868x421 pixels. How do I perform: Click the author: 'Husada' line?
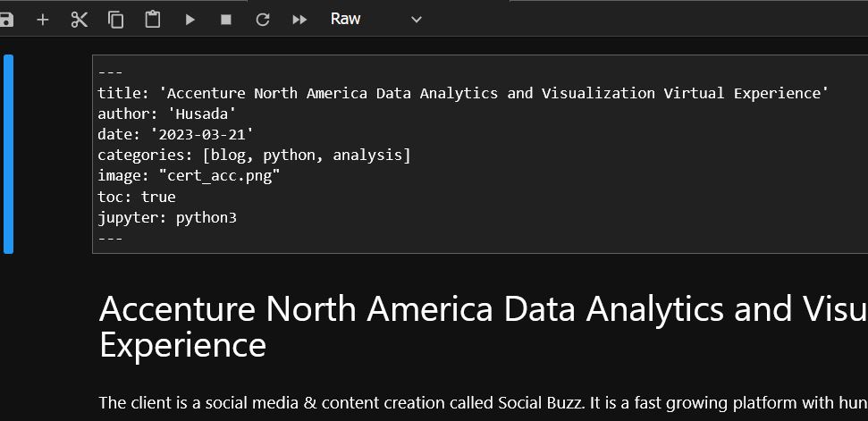(167, 114)
